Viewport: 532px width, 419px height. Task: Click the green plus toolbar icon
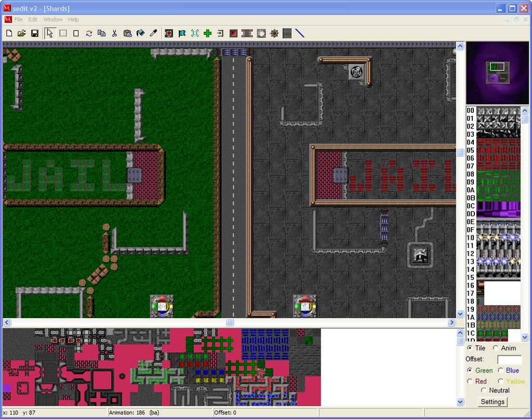point(208,33)
